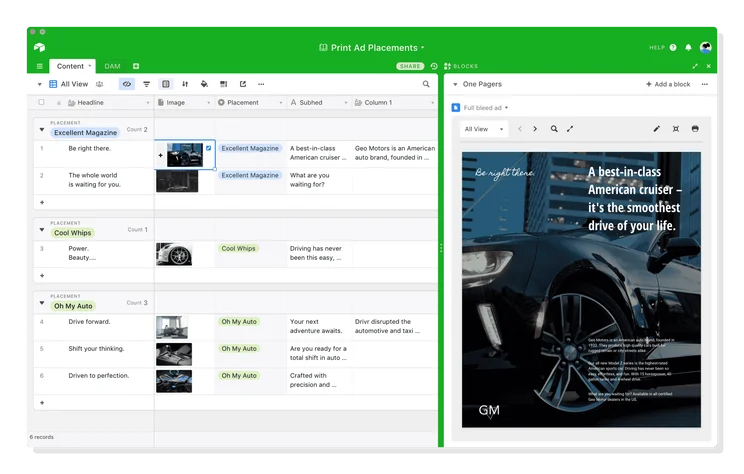
Task: Click the hide fields eye icon
Action: [127, 84]
